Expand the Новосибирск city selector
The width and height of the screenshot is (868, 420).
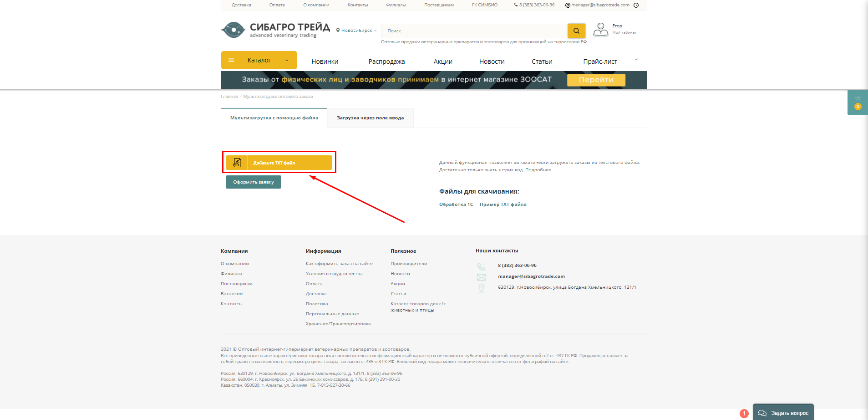[356, 31]
